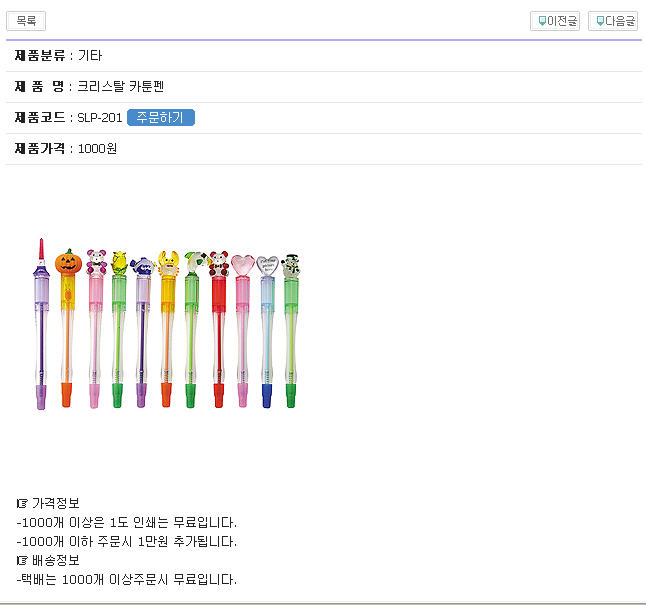
Task: Click the 가격정보 pointing-hand heading
Action: (48, 503)
